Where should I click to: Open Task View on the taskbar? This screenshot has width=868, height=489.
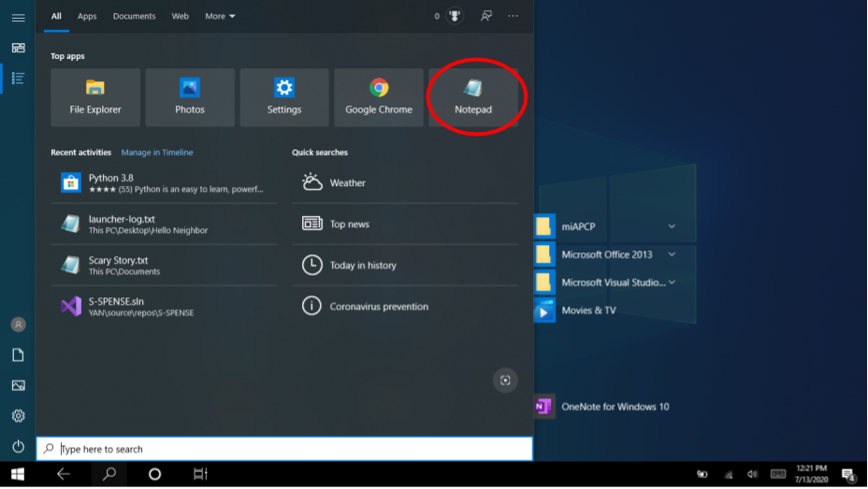(200, 475)
